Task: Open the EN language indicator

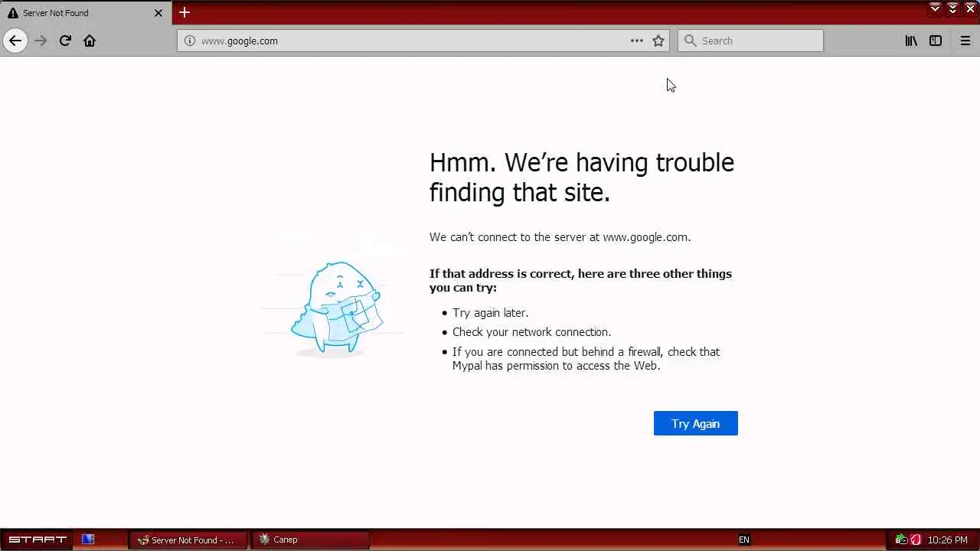Action: pyautogui.click(x=743, y=540)
